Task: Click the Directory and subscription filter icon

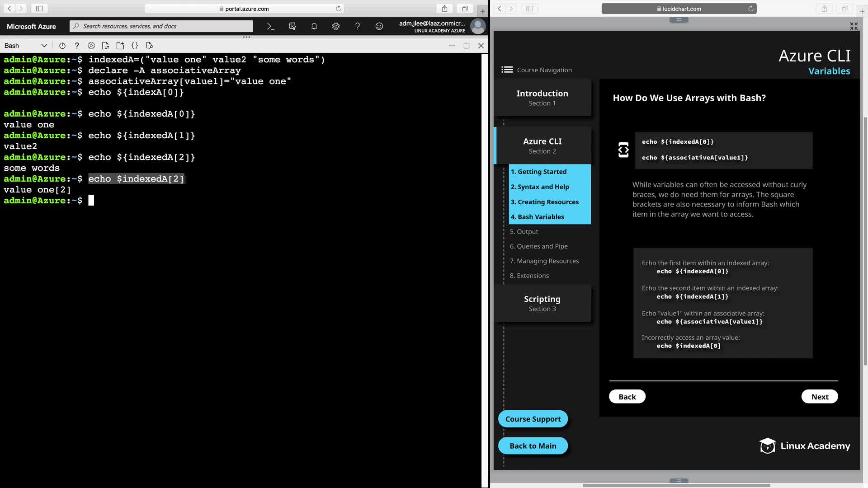Action: click(292, 26)
